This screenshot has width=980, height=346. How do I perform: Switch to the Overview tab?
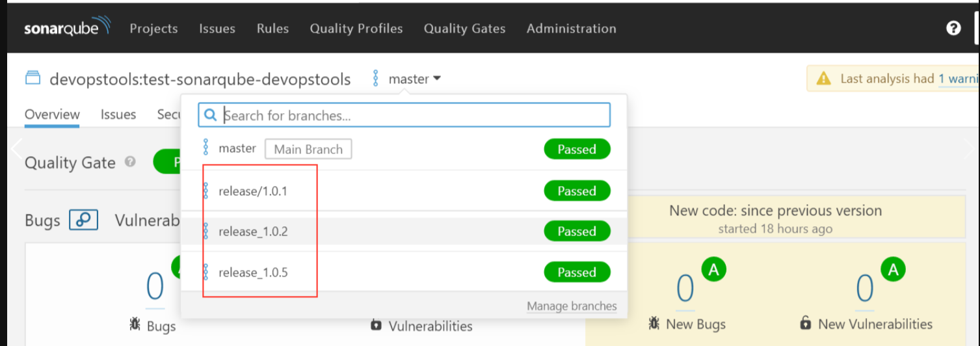(x=52, y=114)
